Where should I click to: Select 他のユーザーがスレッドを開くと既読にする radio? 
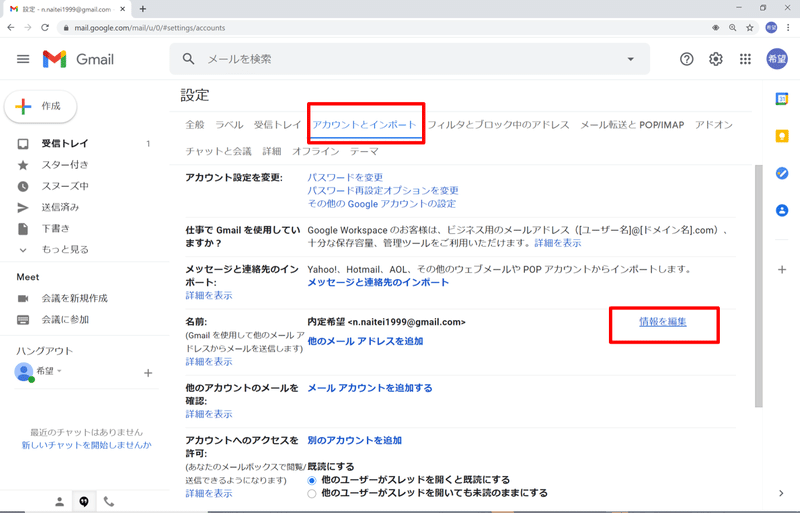[312, 480]
